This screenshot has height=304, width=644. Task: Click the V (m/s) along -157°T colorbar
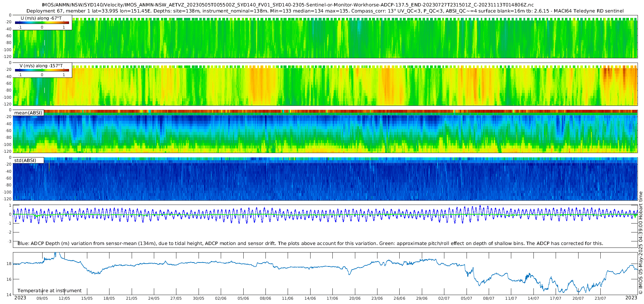[42, 70]
